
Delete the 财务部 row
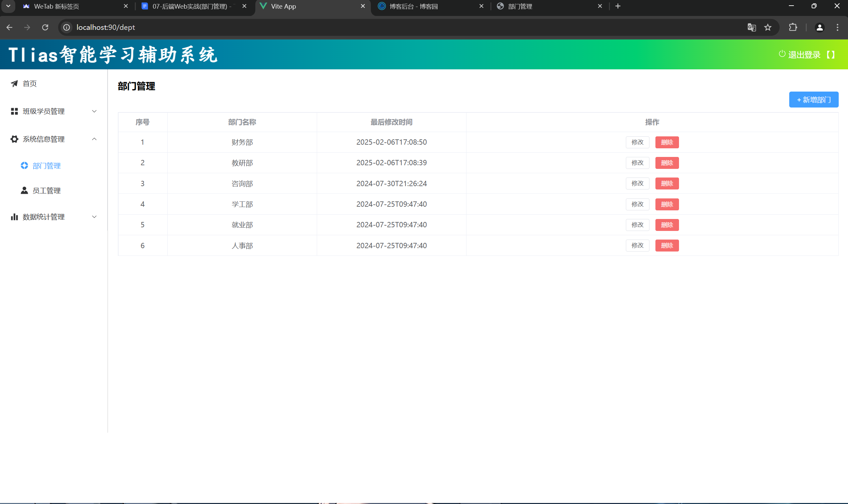point(667,142)
